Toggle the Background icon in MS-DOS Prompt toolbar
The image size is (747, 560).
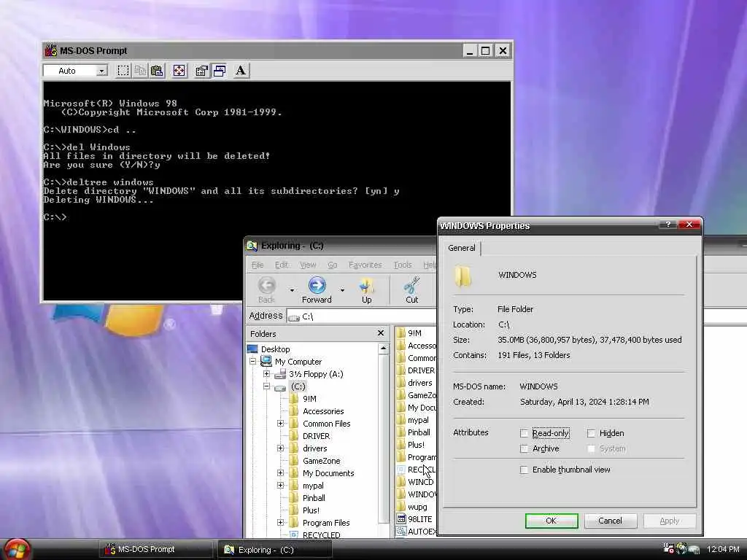(219, 71)
